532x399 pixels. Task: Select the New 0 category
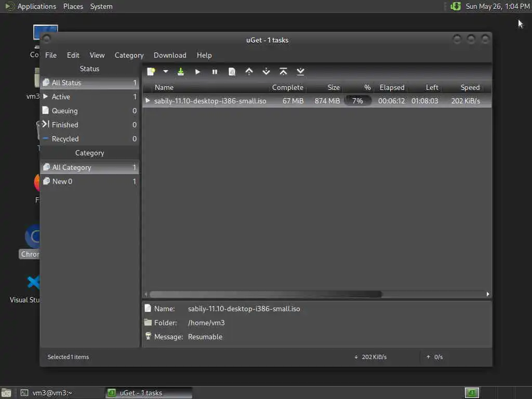tap(89, 181)
